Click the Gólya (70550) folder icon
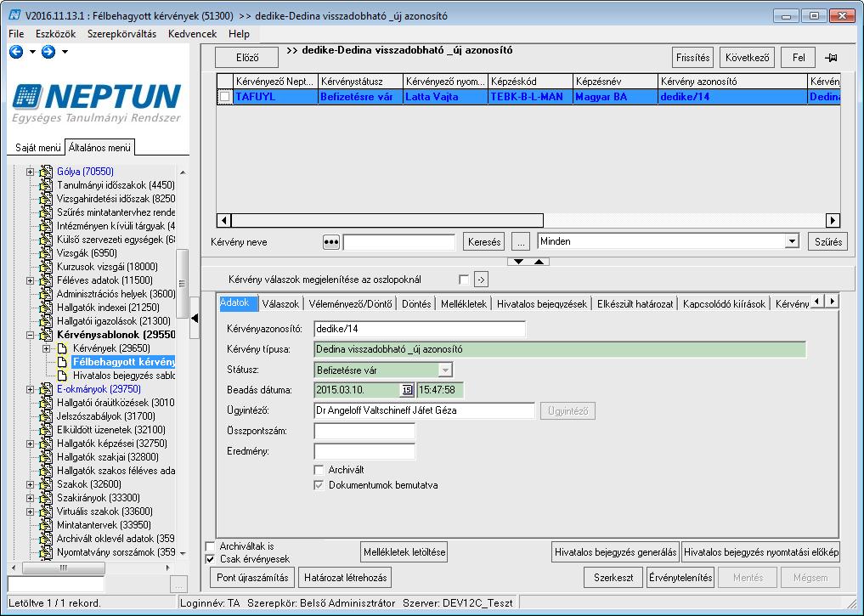Image resolution: width=864 pixels, height=616 pixels. coord(46,172)
